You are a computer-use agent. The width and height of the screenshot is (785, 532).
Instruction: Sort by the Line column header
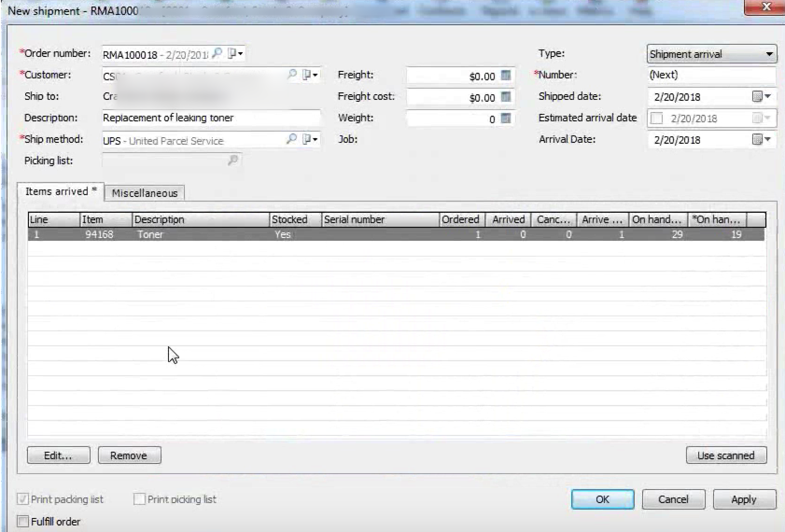pos(54,220)
